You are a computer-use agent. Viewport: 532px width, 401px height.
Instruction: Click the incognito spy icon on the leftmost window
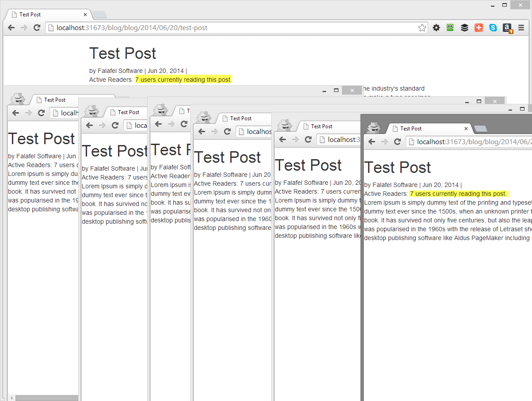(18, 99)
